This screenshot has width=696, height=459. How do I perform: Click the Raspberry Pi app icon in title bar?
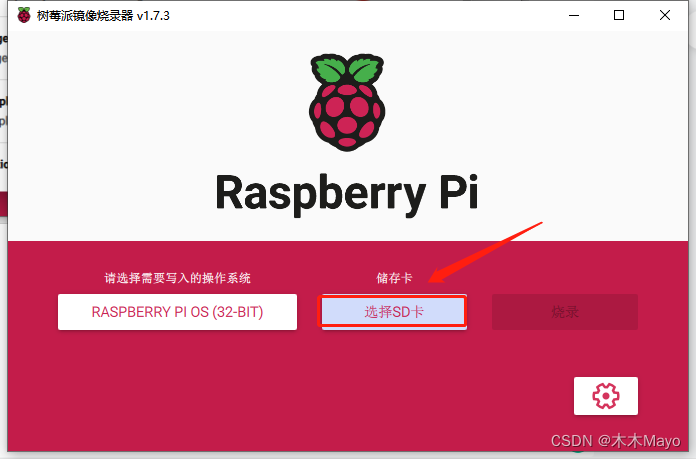tap(24, 15)
